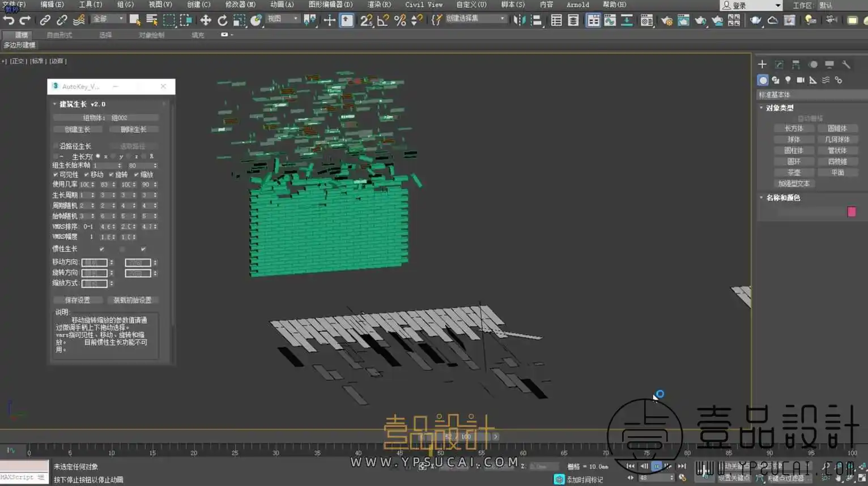The image size is (868, 486).
Task: Open the 修改器(M) menu
Action: (x=240, y=5)
